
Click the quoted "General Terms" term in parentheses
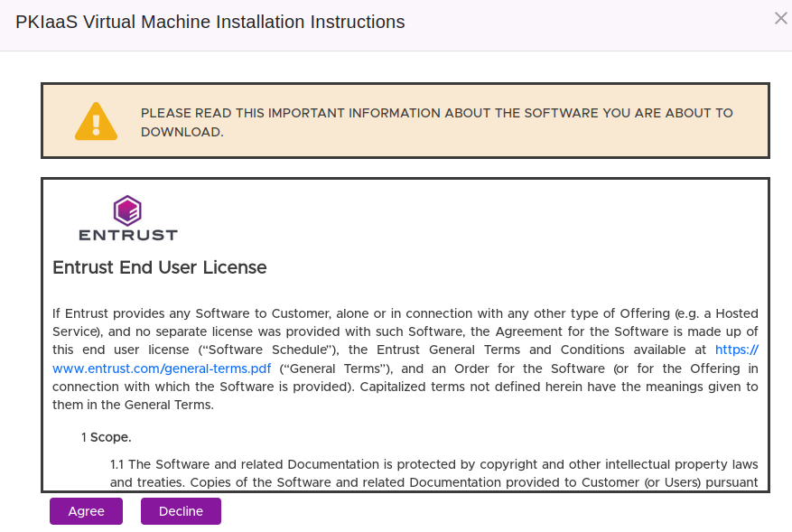point(334,369)
